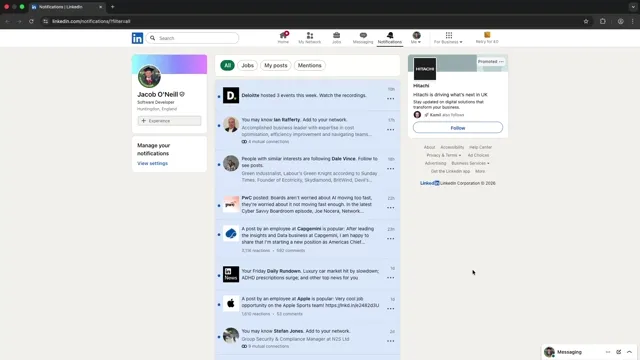The width and height of the screenshot is (640, 360).
Task: Open options for the Capgemini notification
Action: point(391,239)
